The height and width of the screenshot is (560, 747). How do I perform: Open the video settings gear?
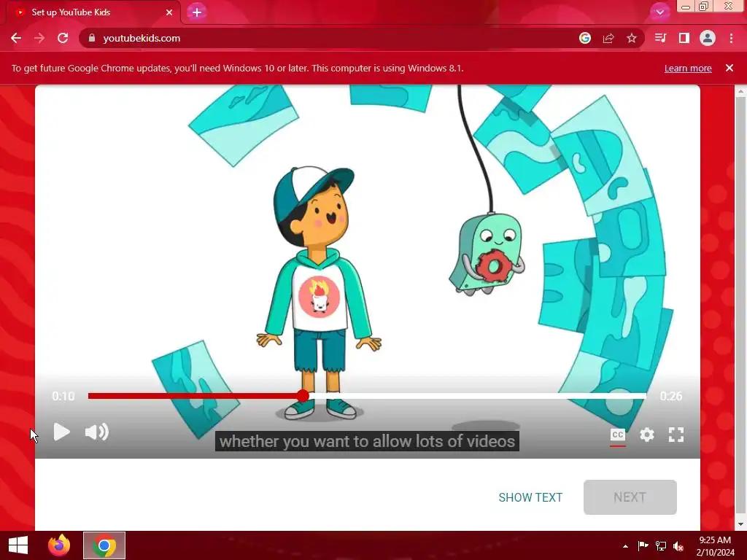coord(646,435)
